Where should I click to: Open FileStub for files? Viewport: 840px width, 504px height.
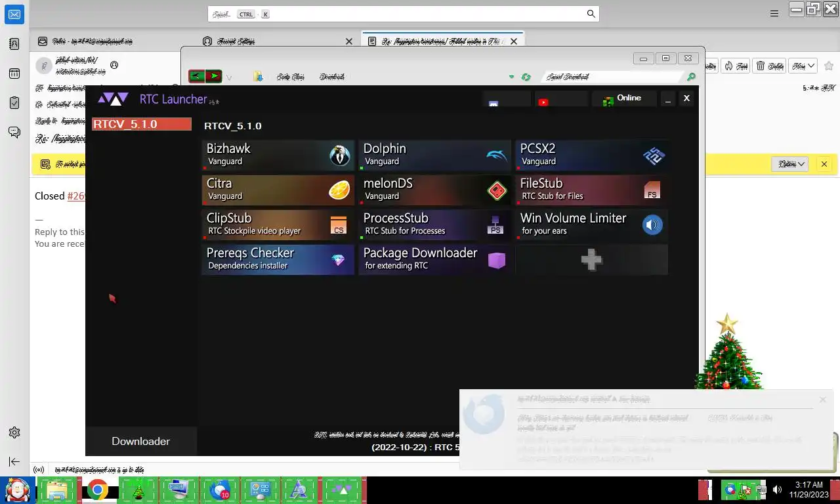click(x=592, y=190)
